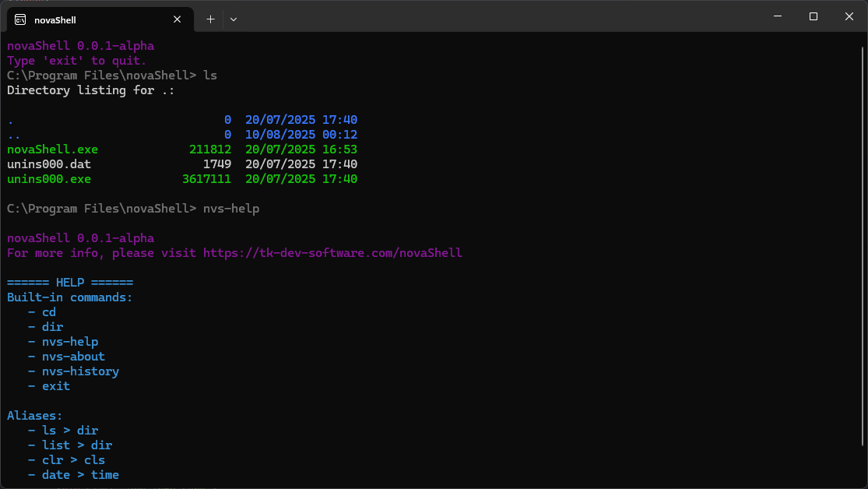Open a new terminal tab with the plus button
868x489 pixels.
click(x=209, y=19)
